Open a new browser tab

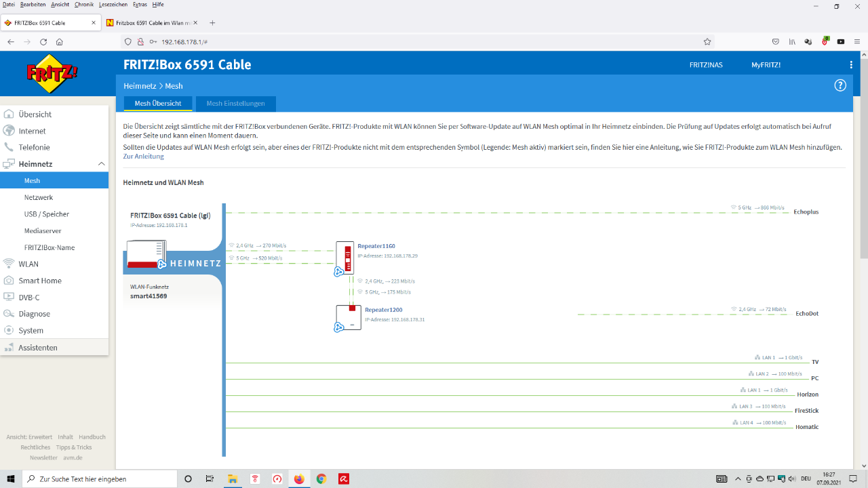[212, 22]
